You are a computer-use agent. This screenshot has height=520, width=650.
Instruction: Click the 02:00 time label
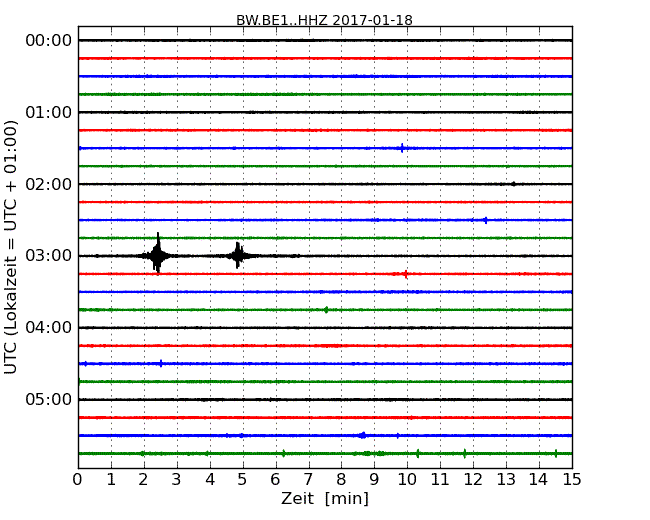tap(49, 184)
